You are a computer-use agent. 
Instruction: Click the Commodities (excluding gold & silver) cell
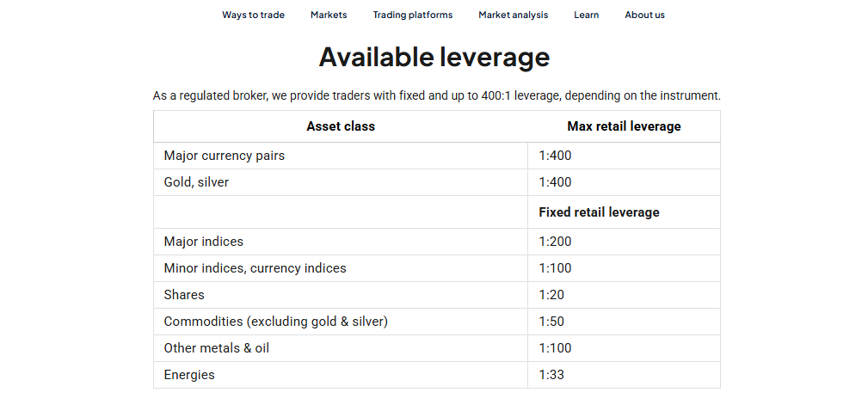pos(341,322)
